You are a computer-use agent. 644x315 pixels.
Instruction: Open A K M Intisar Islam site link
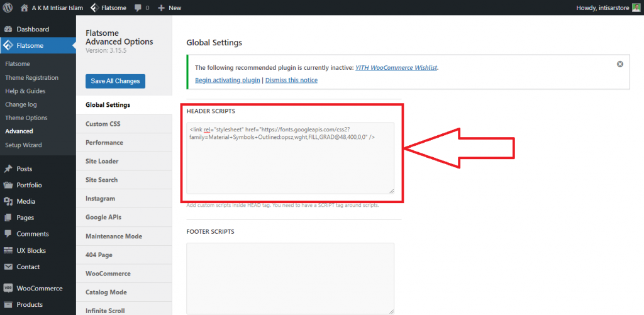pyautogui.click(x=57, y=8)
